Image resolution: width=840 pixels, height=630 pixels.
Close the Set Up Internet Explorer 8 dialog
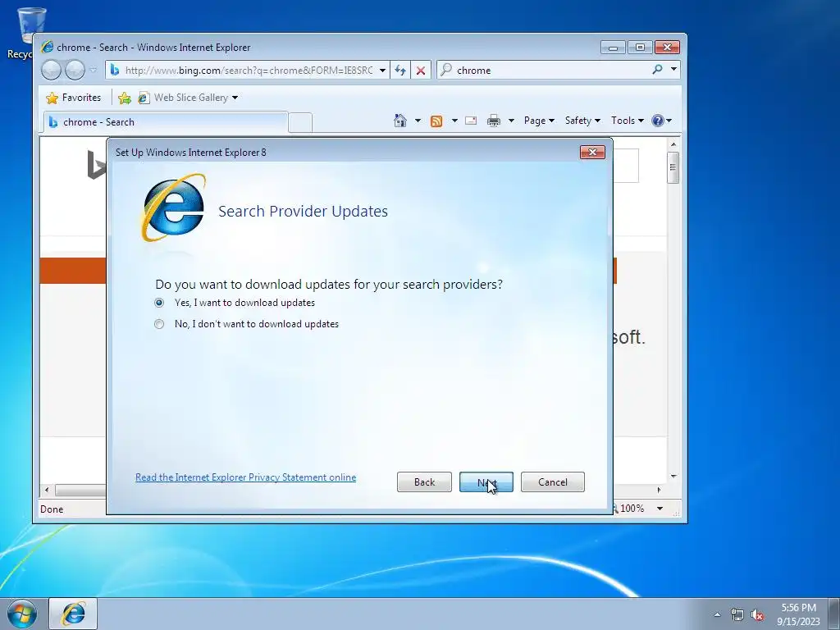(x=592, y=152)
